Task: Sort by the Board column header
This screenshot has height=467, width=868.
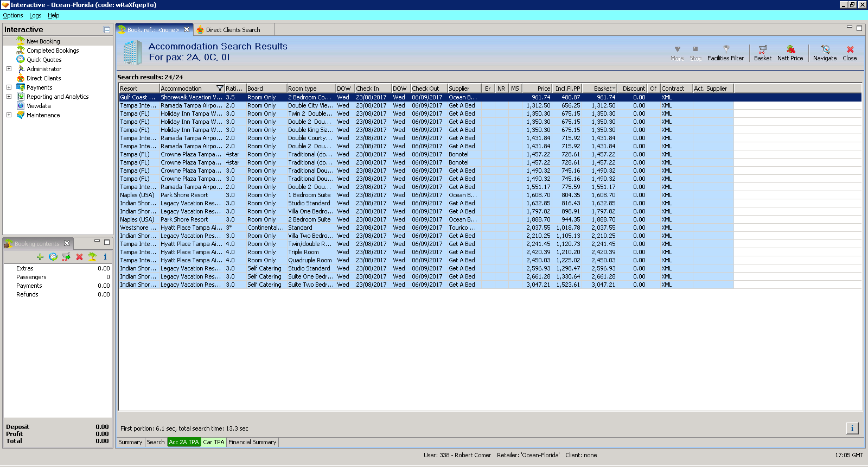Action: point(266,89)
